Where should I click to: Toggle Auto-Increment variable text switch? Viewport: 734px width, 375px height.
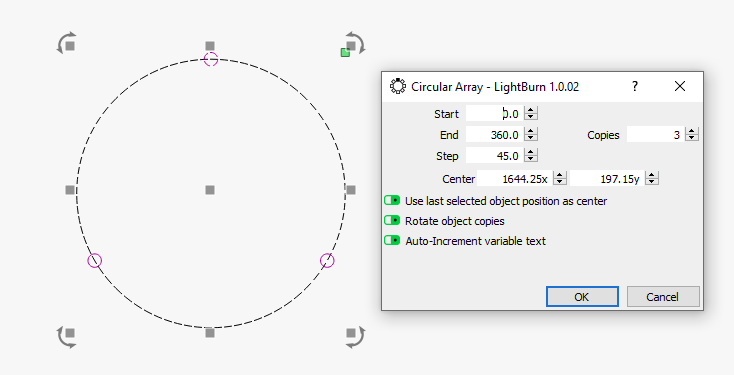[392, 241]
